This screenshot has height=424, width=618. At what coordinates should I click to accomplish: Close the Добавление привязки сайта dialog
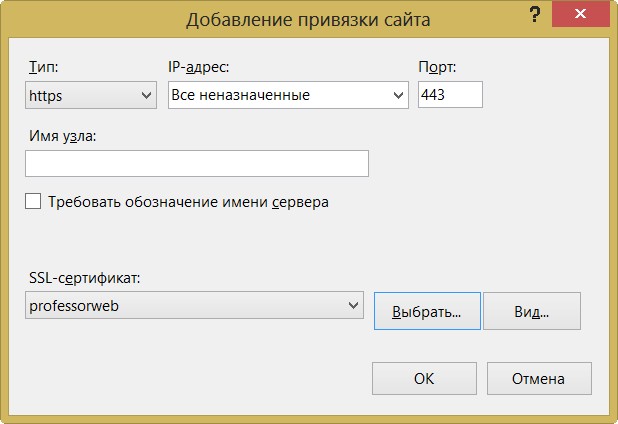[581, 14]
